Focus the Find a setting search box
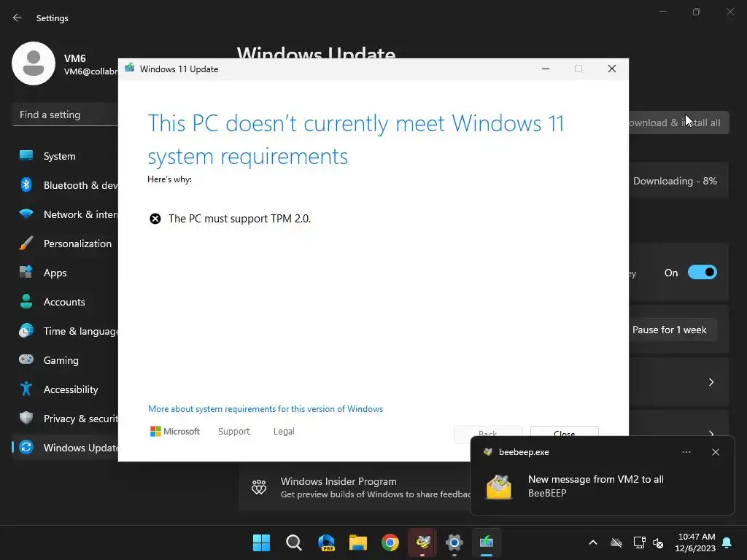 click(65, 114)
